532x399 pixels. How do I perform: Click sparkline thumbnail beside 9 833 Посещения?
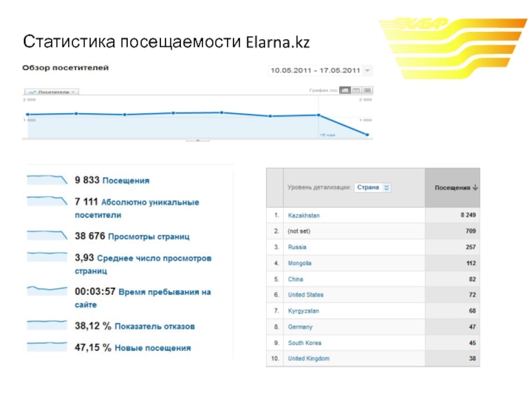pos(47,180)
